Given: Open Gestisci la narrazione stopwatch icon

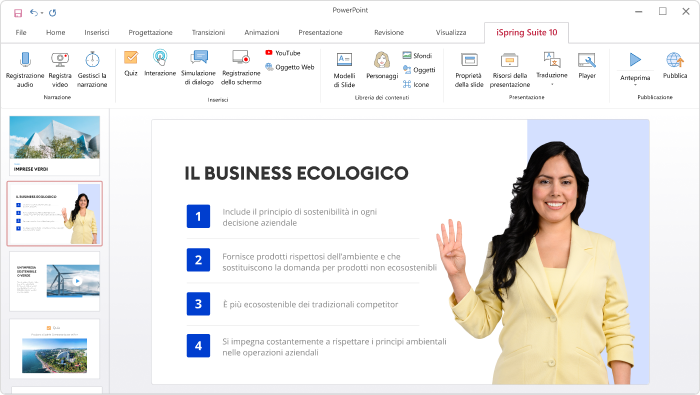Looking at the screenshot, I should pos(92,59).
